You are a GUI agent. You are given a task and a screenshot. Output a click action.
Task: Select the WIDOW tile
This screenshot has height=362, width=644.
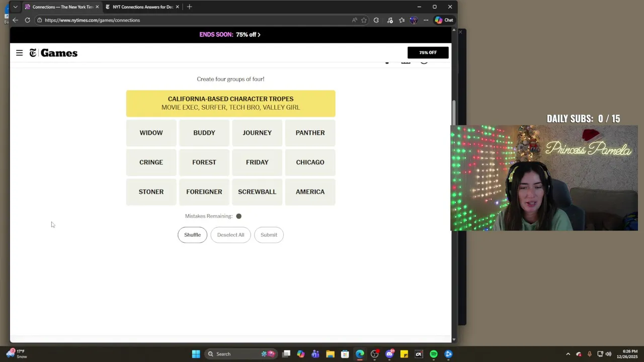(x=151, y=133)
